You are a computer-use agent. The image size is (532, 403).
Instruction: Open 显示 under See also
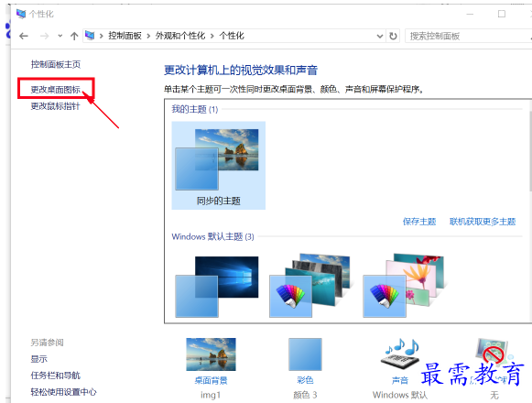coord(39,359)
